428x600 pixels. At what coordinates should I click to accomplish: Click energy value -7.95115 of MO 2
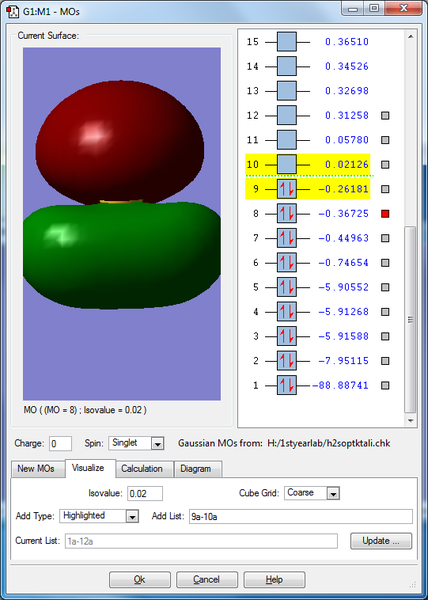pos(343,360)
